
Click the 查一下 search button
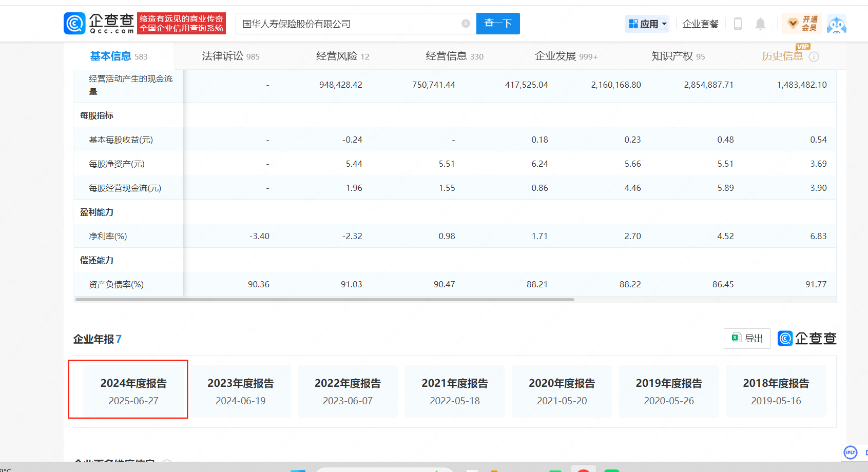[x=498, y=24]
